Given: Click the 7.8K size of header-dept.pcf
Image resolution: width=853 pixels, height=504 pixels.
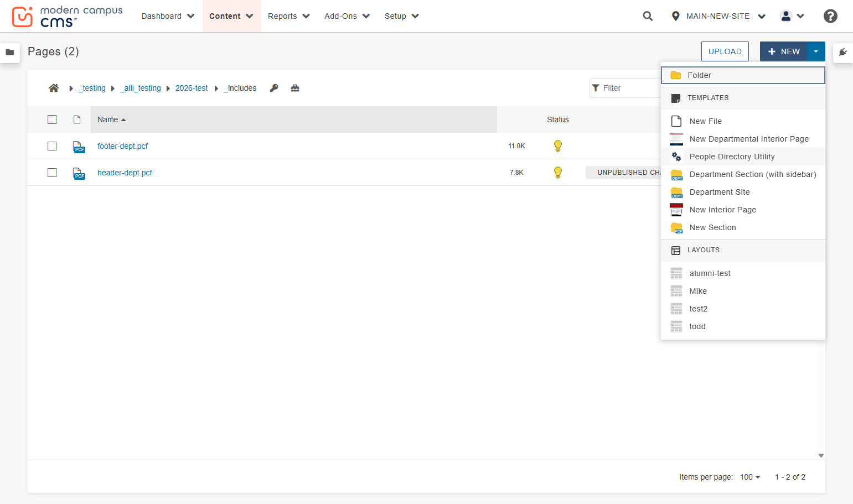Looking at the screenshot, I should coord(516,173).
